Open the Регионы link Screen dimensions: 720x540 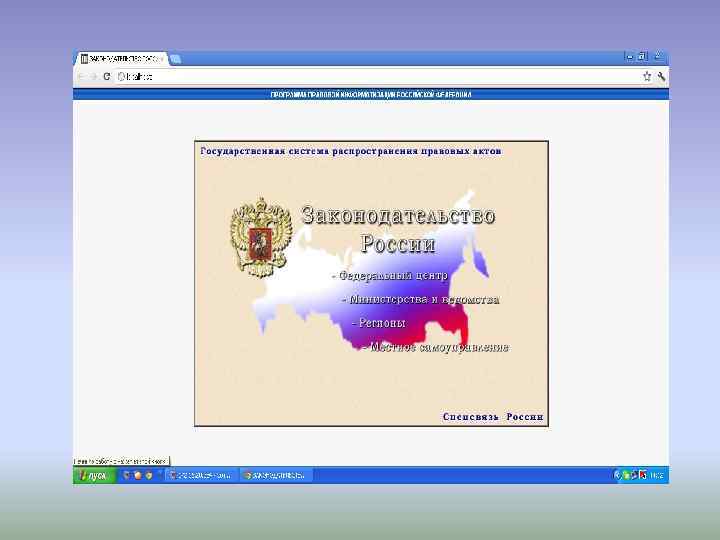(379, 323)
